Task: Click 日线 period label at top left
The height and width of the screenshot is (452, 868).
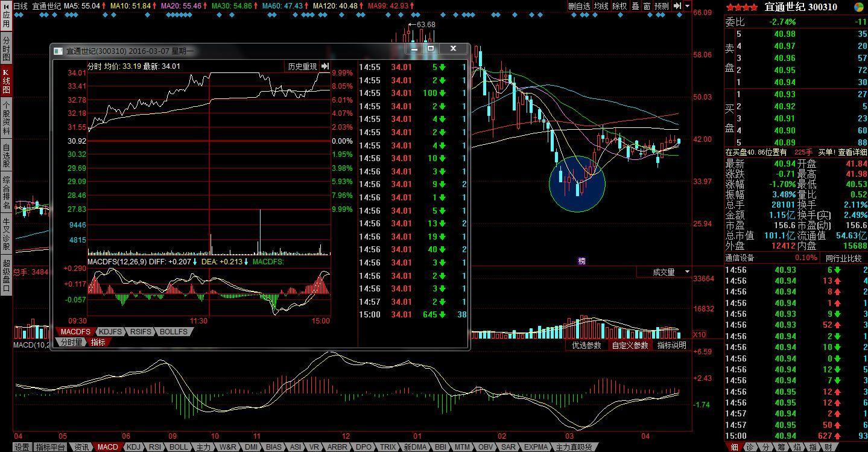Action: [x=21, y=6]
